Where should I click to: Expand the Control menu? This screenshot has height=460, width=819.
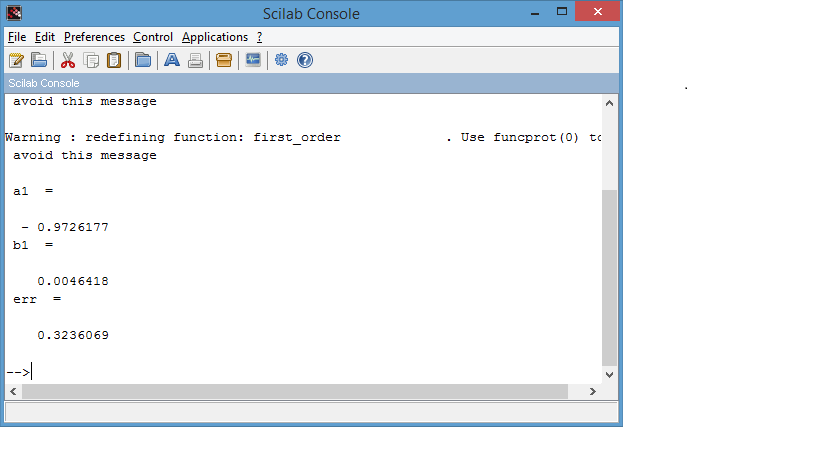153,37
